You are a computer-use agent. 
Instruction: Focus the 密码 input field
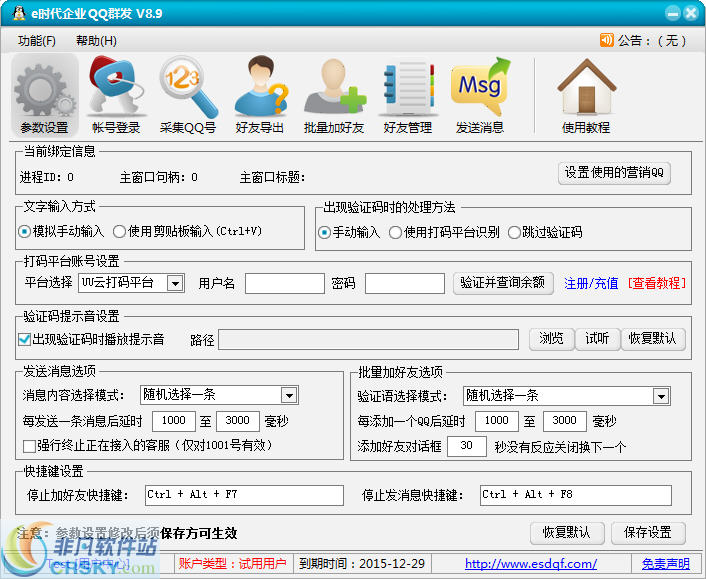click(x=405, y=283)
